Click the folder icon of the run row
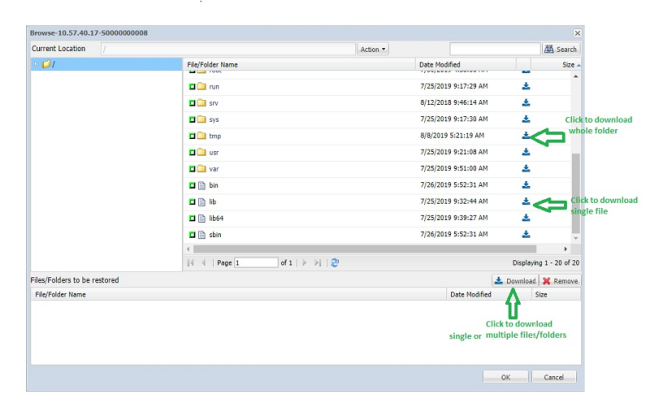The width and height of the screenshot is (650, 420). pyautogui.click(x=201, y=86)
